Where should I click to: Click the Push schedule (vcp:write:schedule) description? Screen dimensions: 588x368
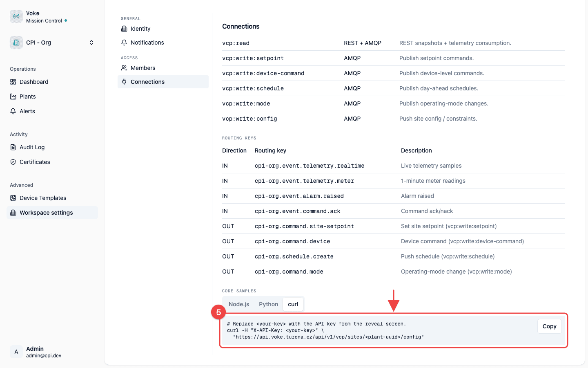[448, 256]
